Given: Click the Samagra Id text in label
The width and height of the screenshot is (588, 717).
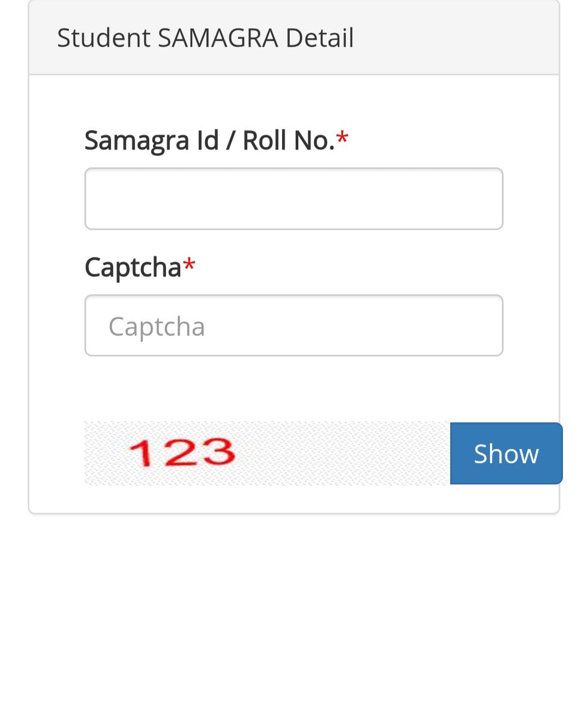Looking at the screenshot, I should tap(151, 141).
